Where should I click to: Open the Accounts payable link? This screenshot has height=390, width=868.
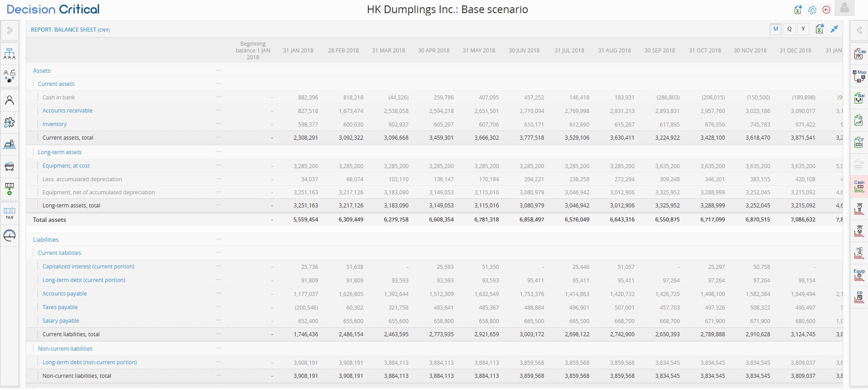pos(65,293)
